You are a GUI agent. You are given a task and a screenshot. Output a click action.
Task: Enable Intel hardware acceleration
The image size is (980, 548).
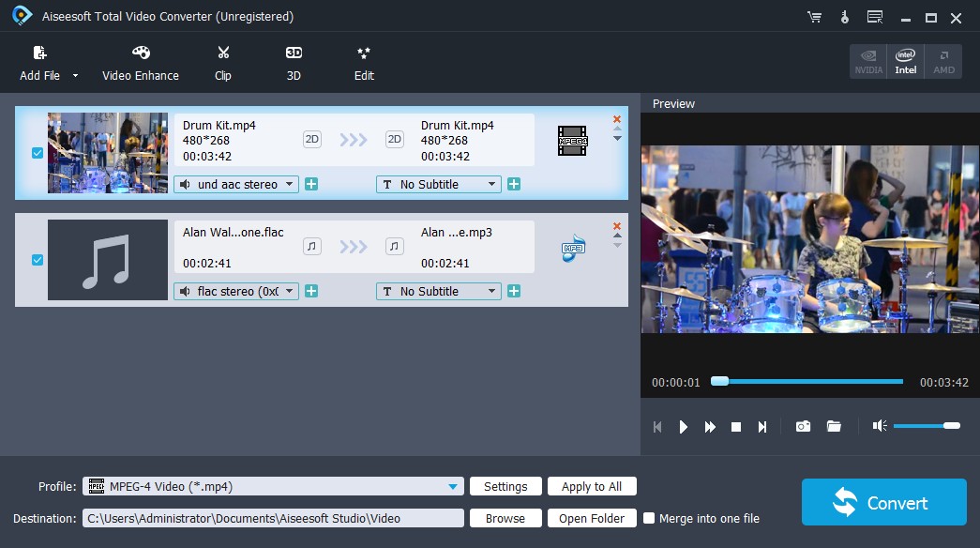904,61
